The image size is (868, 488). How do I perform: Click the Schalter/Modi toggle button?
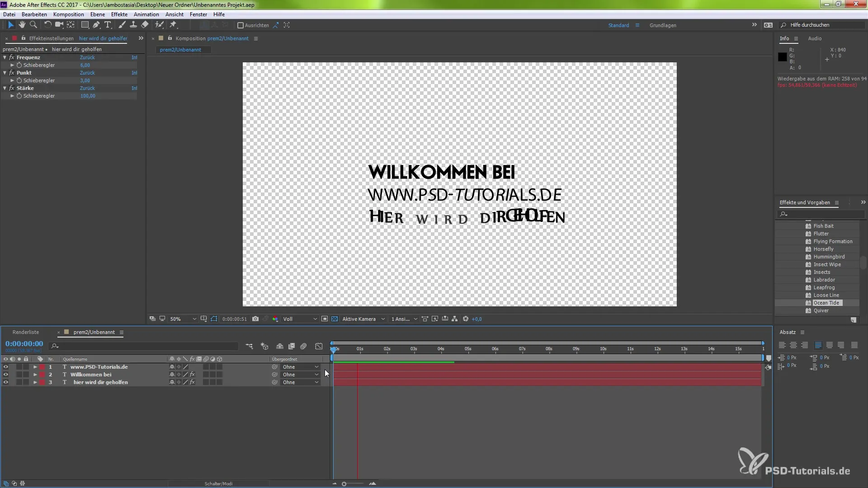point(218,483)
